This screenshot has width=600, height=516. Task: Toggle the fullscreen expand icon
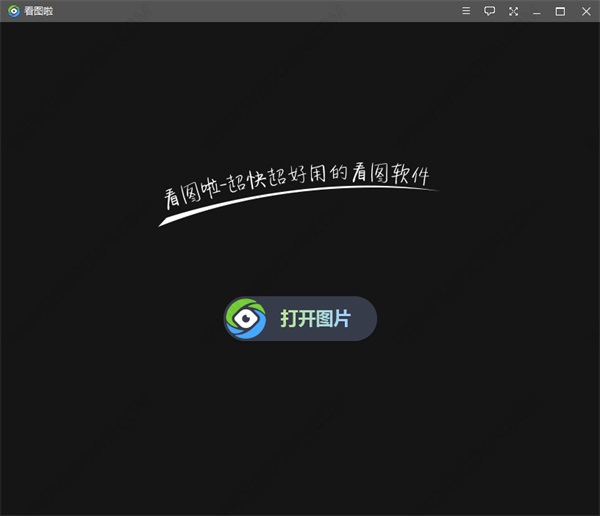tap(514, 11)
